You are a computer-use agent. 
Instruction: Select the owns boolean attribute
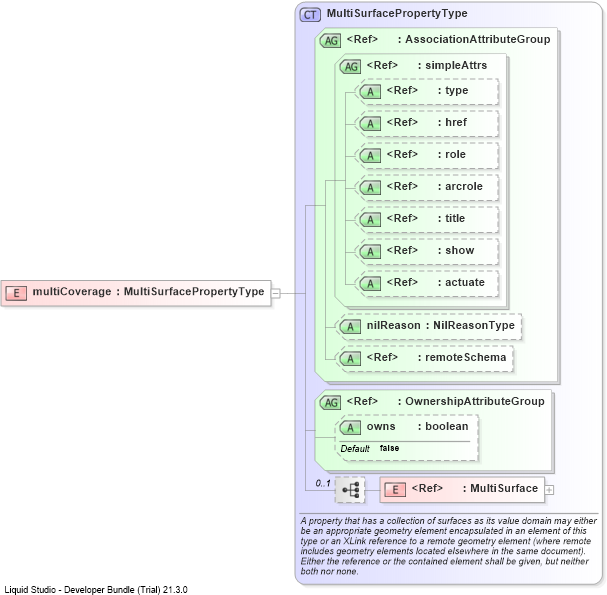[x=407, y=437]
